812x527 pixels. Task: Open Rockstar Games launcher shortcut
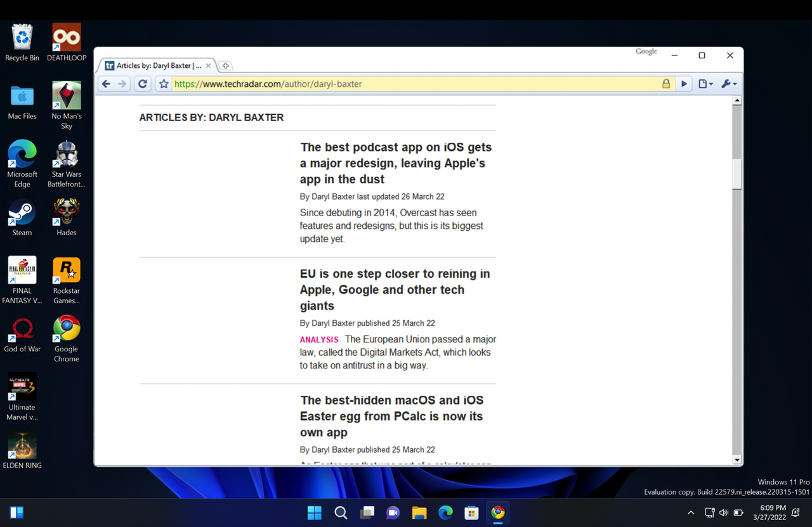[67, 280]
